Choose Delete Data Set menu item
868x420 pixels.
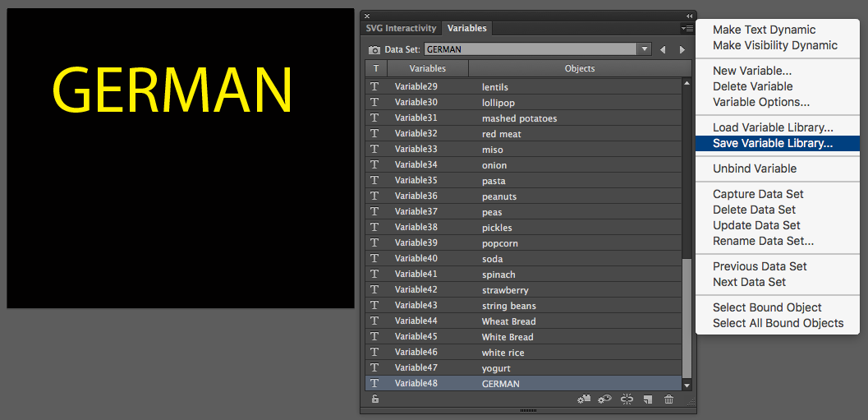click(754, 210)
